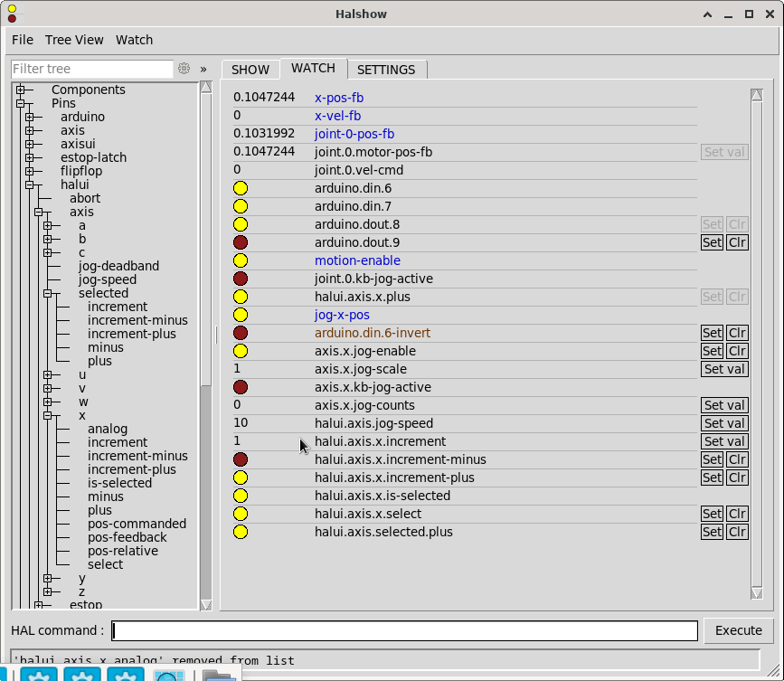The image size is (784, 681).
Task: Set the axis.x.jog-enable pin
Action: (x=712, y=351)
